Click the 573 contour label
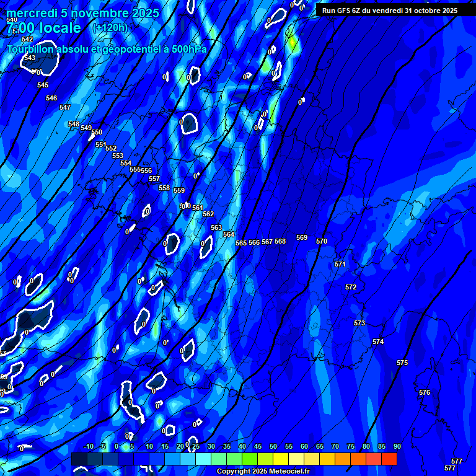Screen dimensions: 476x476 359,323
